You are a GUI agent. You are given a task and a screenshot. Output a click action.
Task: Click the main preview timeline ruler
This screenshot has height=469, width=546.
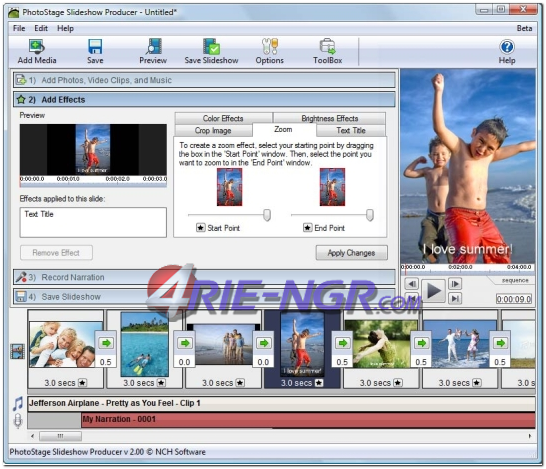468,268
